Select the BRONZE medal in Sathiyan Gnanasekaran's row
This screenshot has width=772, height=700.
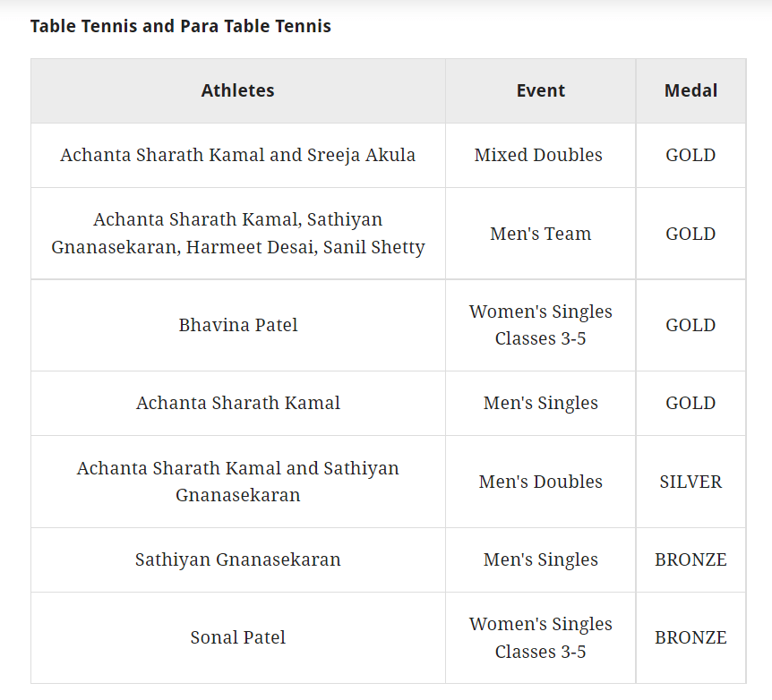[x=691, y=559]
